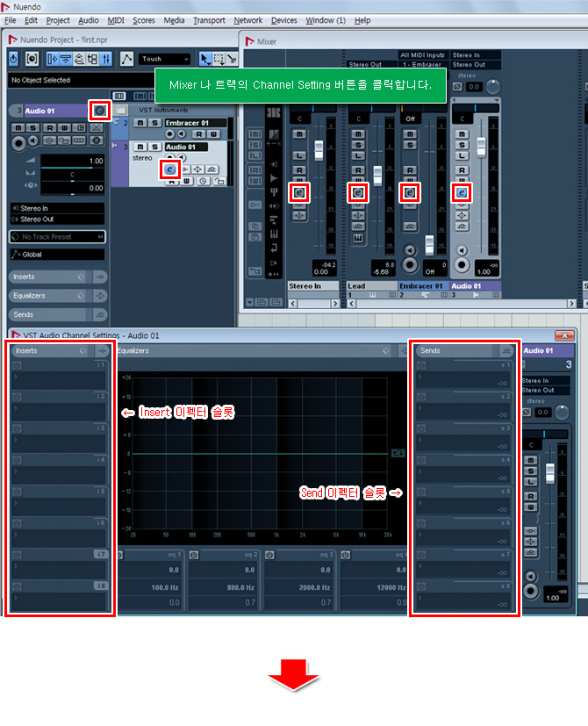This screenshot has width=588, height=726.
Task: Open the No Track Preset selector
Action: coord(57,237)
